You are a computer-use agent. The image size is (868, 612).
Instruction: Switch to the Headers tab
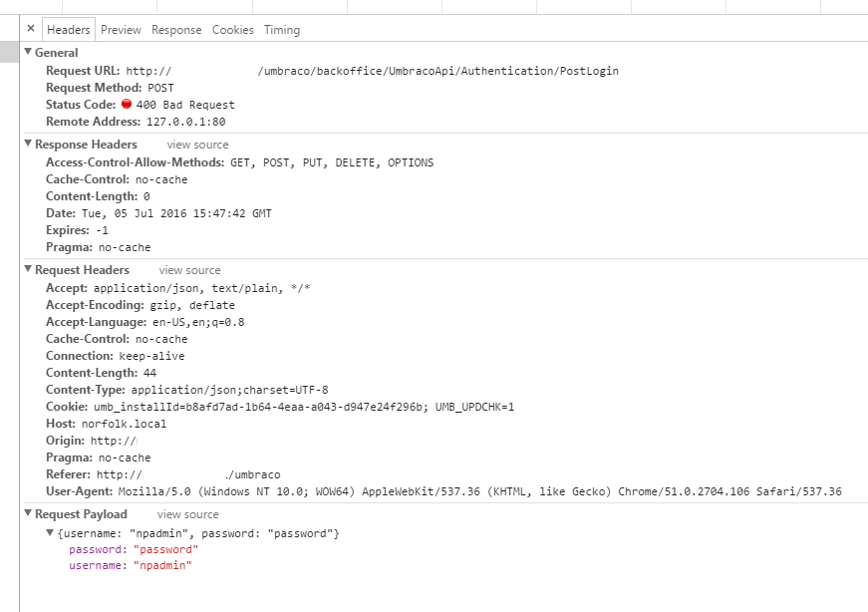tap(69, 30)
